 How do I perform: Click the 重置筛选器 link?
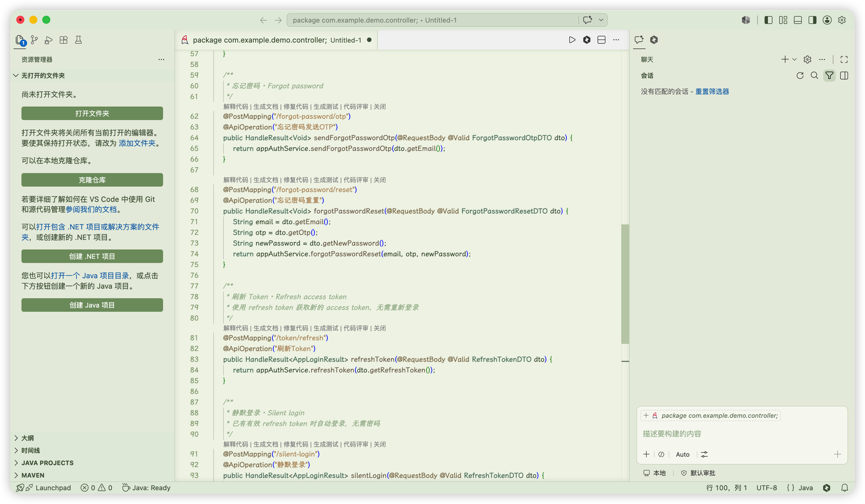point(712,92)
